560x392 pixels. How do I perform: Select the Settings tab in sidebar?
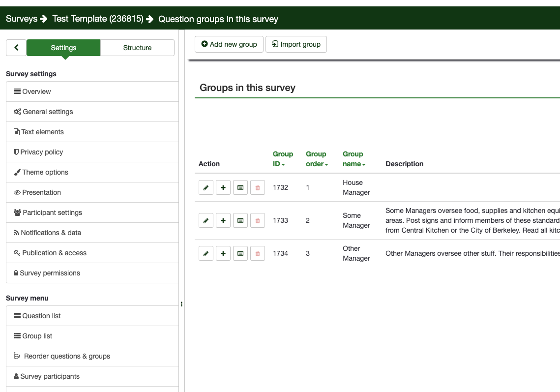(63, 48)
